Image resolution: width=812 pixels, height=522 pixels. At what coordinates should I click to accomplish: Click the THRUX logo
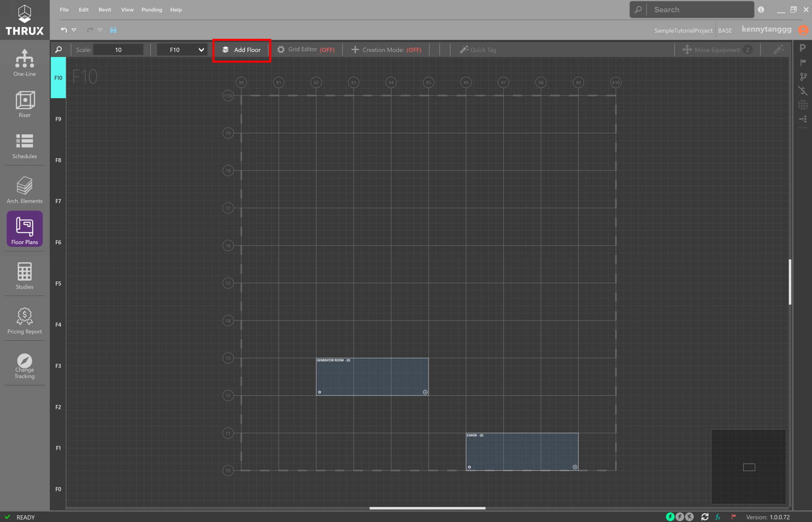click(x=24, y=20)
